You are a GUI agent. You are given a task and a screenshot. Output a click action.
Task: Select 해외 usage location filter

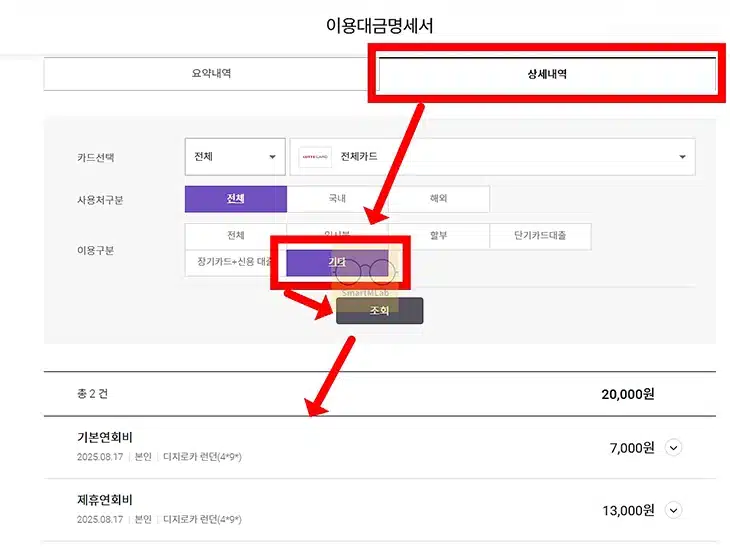click(439, 199)
